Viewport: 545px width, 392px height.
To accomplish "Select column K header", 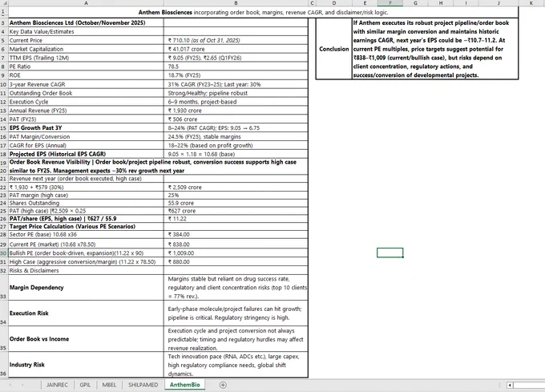I will [x=531, y=3].
